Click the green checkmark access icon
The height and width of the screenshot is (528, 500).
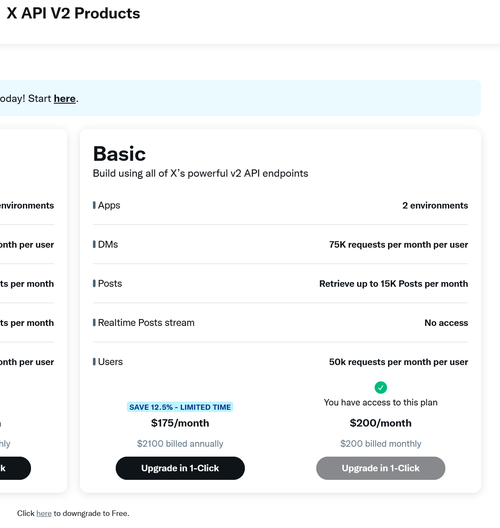[380, 388]
